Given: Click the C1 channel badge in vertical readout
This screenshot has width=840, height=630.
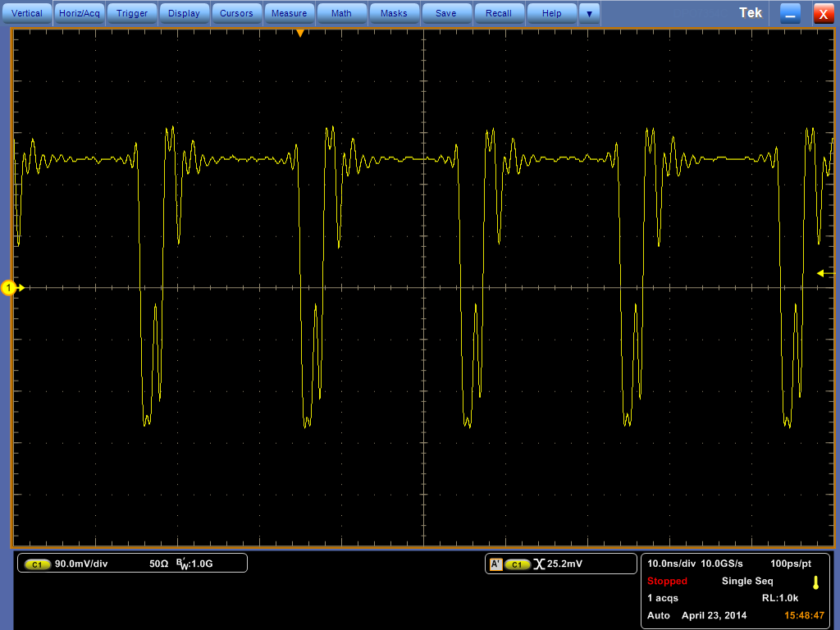Looking at the screenshot, I should tap(37, 564).
